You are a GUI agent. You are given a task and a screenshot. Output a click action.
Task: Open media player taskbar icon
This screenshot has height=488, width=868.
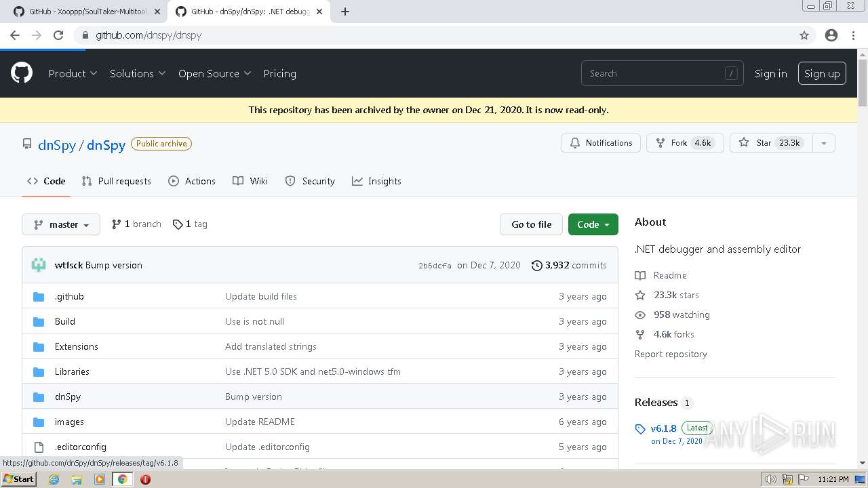[x=100, y=479]
